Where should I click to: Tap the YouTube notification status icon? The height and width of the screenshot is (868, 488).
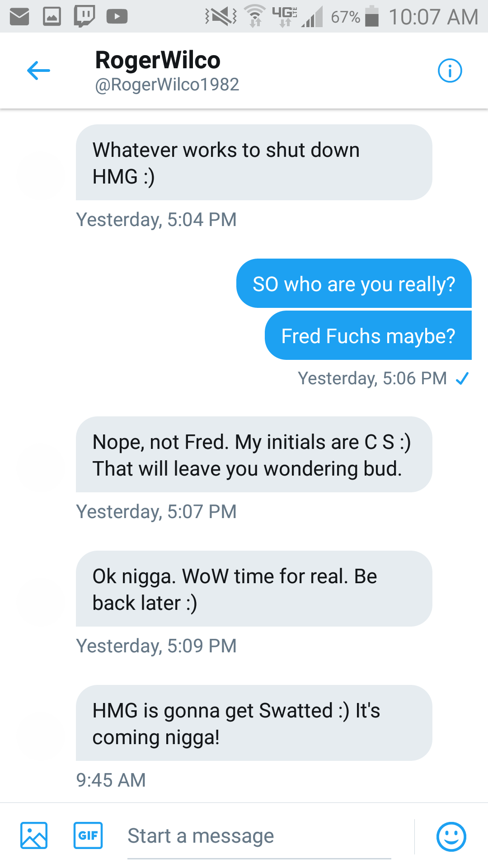pos(117,17)
